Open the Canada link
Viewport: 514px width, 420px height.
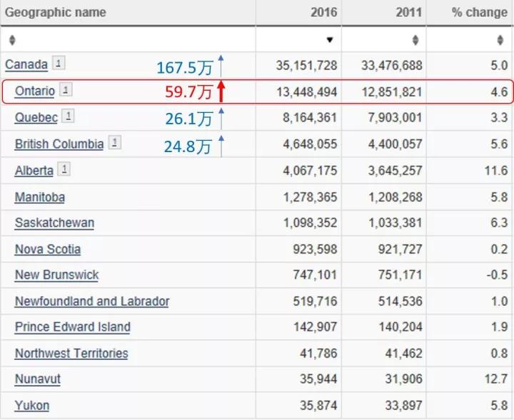point(26,64)
